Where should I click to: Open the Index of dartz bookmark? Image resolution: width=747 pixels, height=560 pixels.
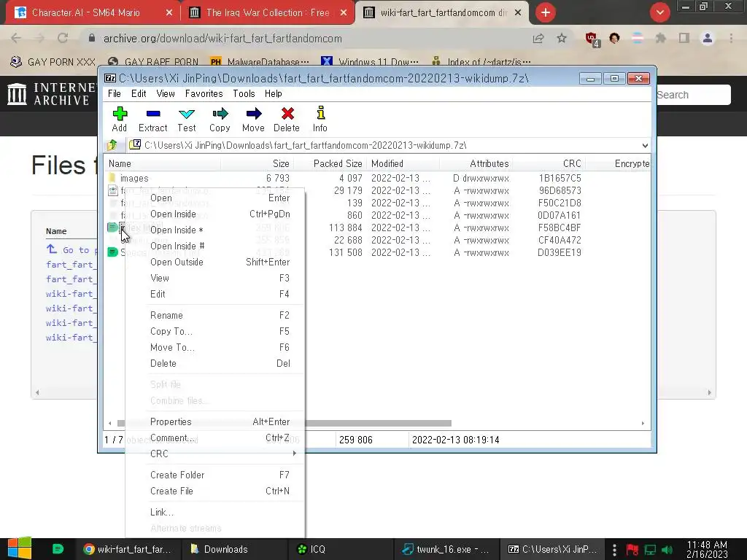tap(481, 62)
